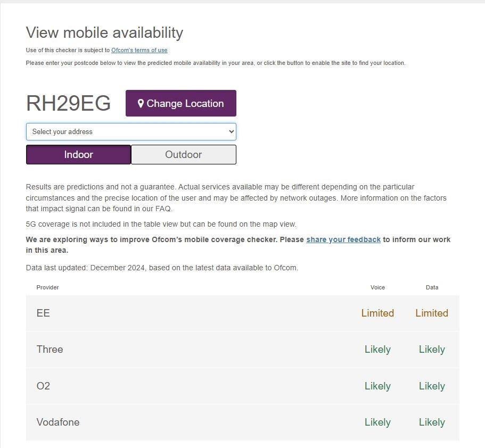Viewport: 485px width, 448px height.
Task: Click the address dropdown chevron arrow
Action: pos(231,131)
